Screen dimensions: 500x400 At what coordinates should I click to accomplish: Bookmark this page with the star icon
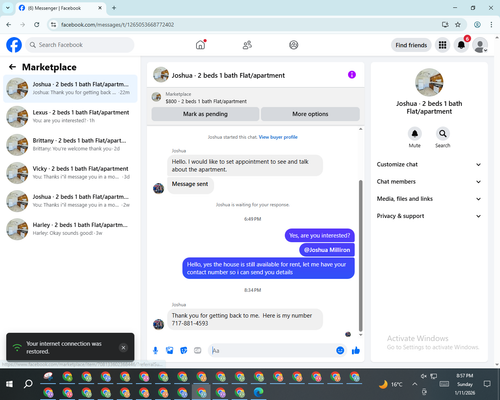458,25
